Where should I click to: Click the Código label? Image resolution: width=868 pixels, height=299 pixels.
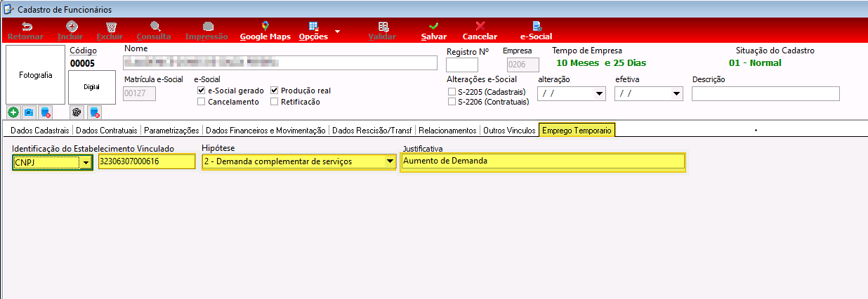click(x=84, y=51)
